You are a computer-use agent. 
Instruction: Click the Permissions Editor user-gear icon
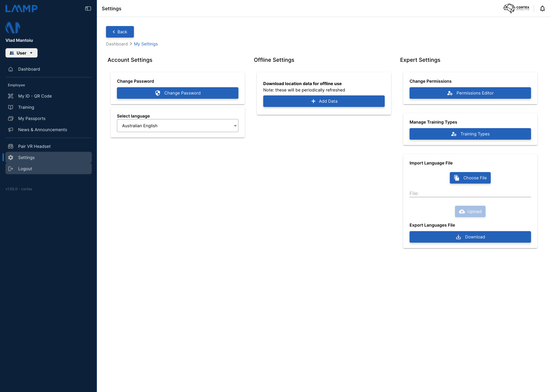point(450,93)
